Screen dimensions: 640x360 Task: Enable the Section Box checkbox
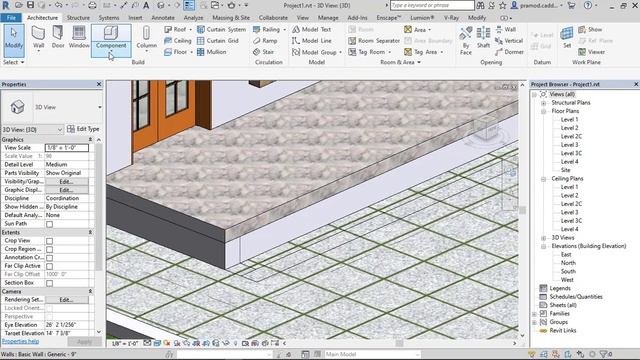(x=49, y=283)
